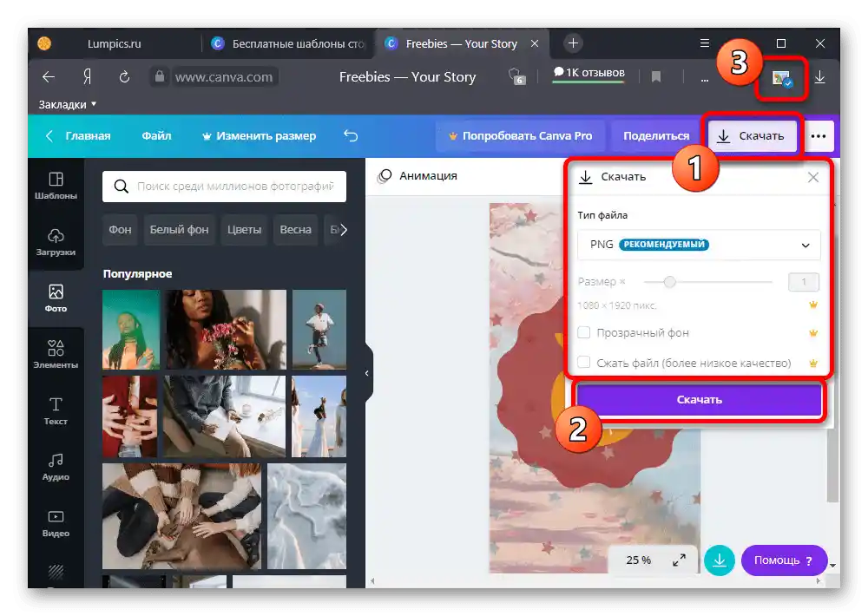Enable the Прозрачный фон checkbox
The width and height of the screenshot is (868, 616).
click(x=583, y=332)
